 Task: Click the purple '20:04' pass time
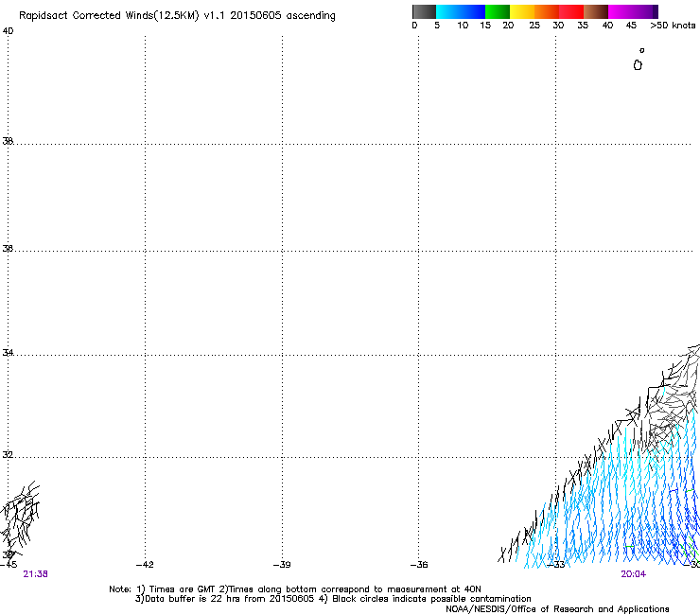point(633,574)
